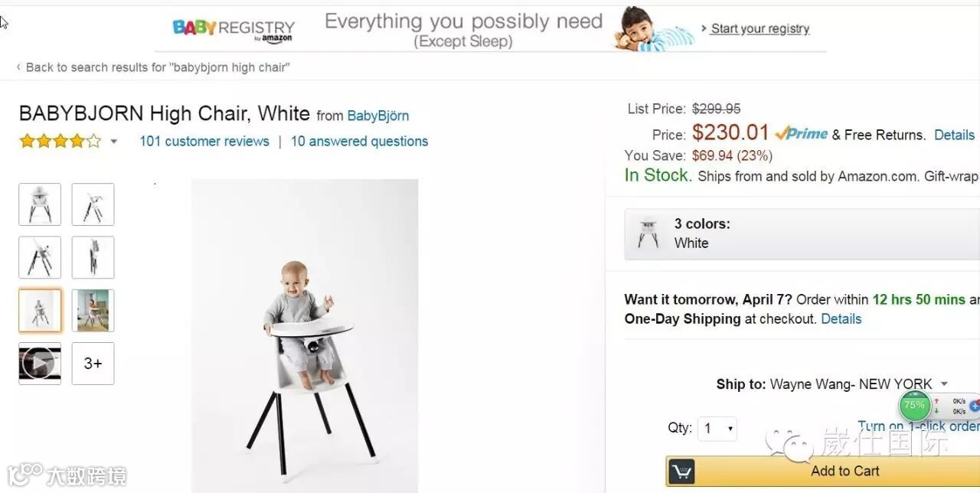The height and width of the screenshot is (493, 980).
Task: Open the Qty quantity dropdown
Action: click(x=717, y=428)
